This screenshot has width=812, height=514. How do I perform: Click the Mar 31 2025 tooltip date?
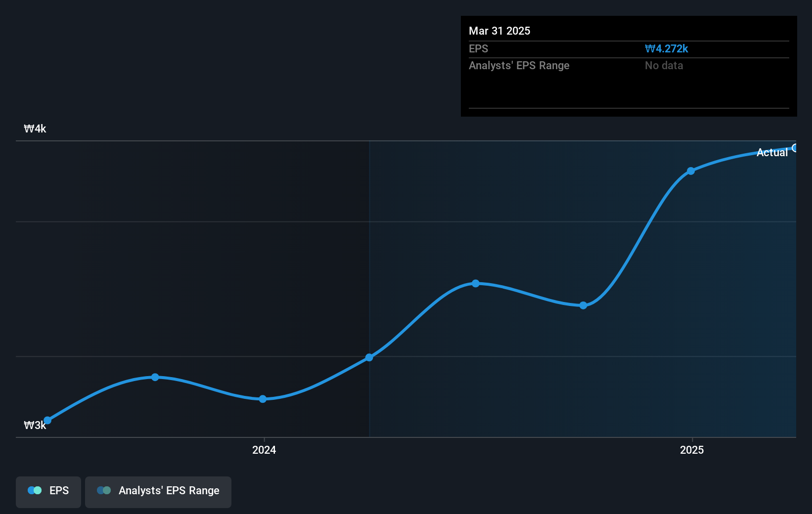(x=499, y=31)
